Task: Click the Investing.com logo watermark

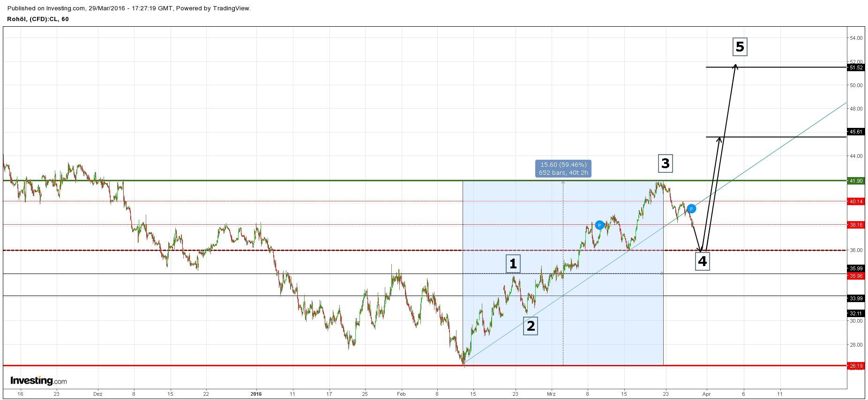Action: tap(38, 380)
